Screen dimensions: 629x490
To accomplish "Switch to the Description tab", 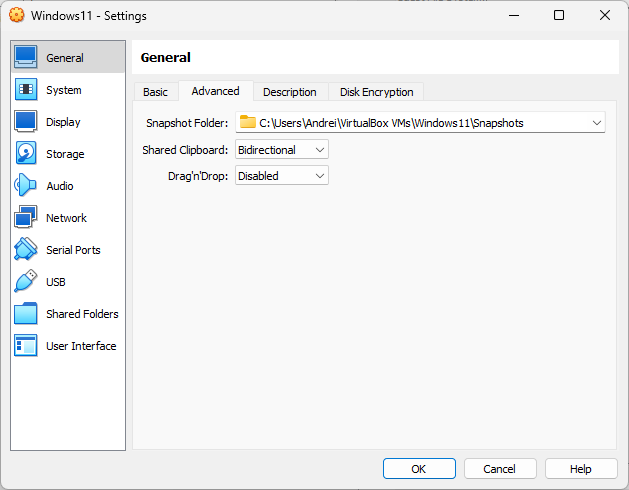I will tap(290, 92).
